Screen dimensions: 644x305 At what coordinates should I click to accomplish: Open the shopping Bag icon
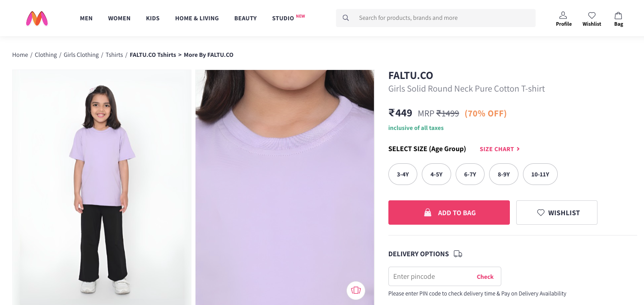[618, 15]
